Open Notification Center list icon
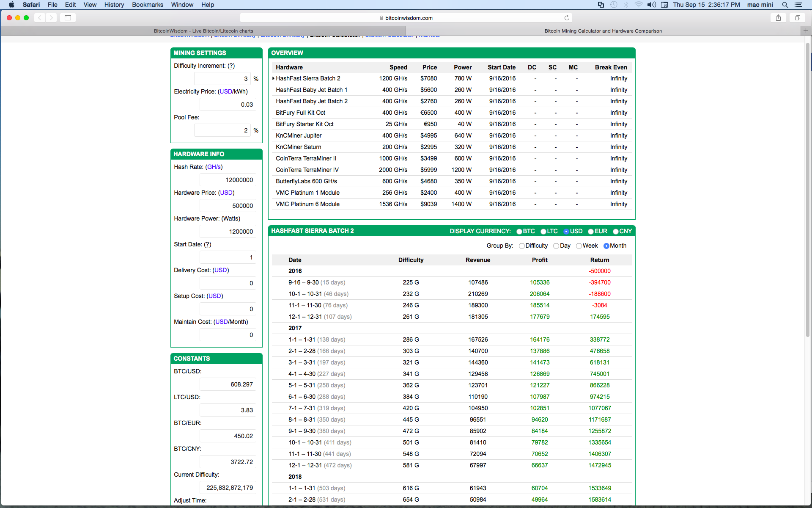Viewport: 812px width, 508px height. pos(798,5)
